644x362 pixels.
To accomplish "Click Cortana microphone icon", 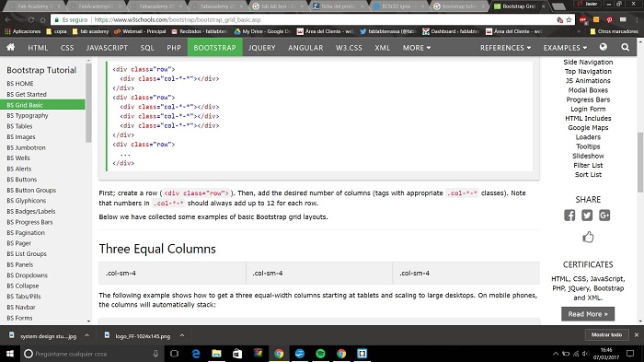I will 155,354.
